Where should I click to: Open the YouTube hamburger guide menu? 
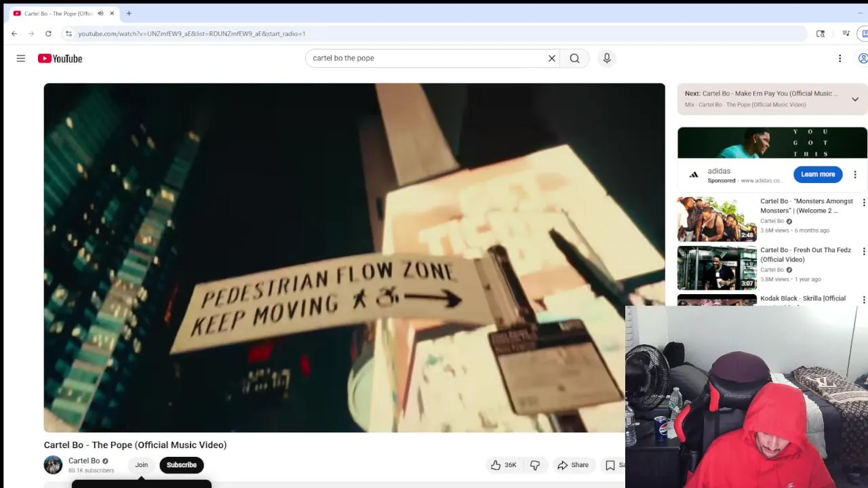pyautogui.click(x=21, y=58)
